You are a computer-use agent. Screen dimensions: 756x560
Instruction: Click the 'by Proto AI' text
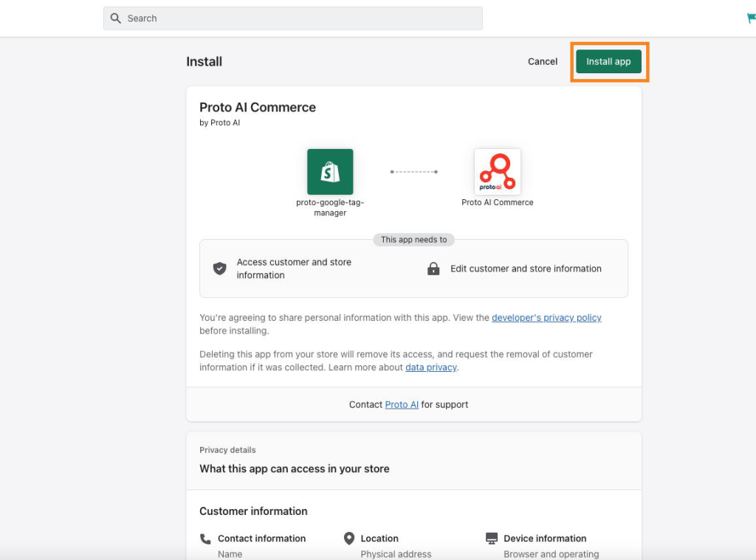[220, 122]
